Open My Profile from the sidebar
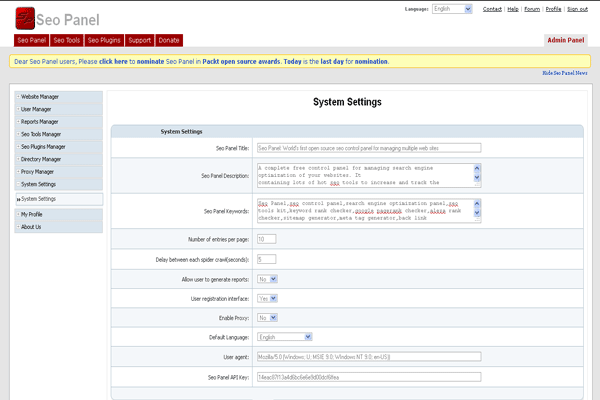600x400 pixels. (32, 214)
